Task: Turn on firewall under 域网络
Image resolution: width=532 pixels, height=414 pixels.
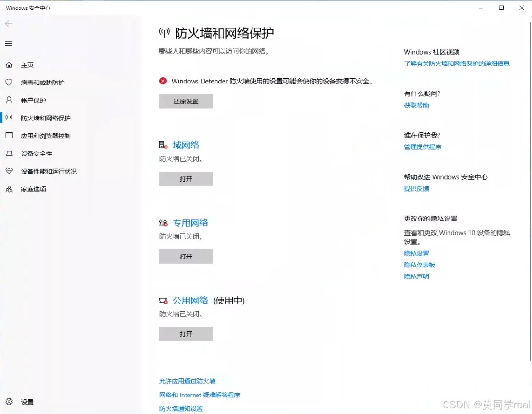Action: pos(186,179)
